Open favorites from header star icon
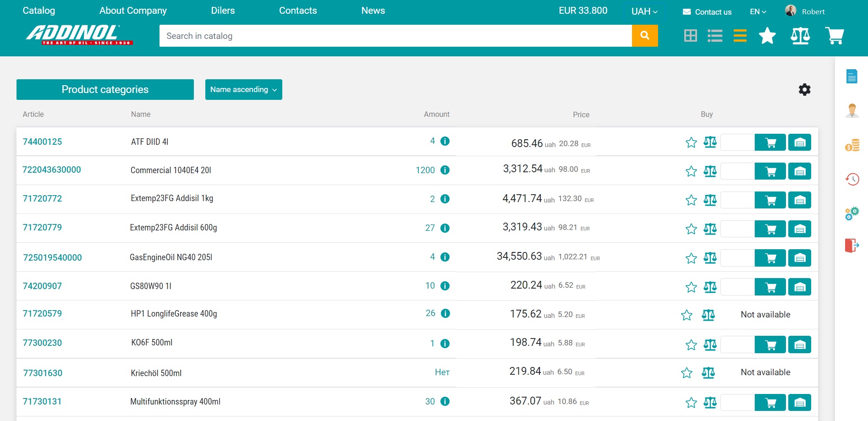 pyautogui.click(x=767, y=36)
